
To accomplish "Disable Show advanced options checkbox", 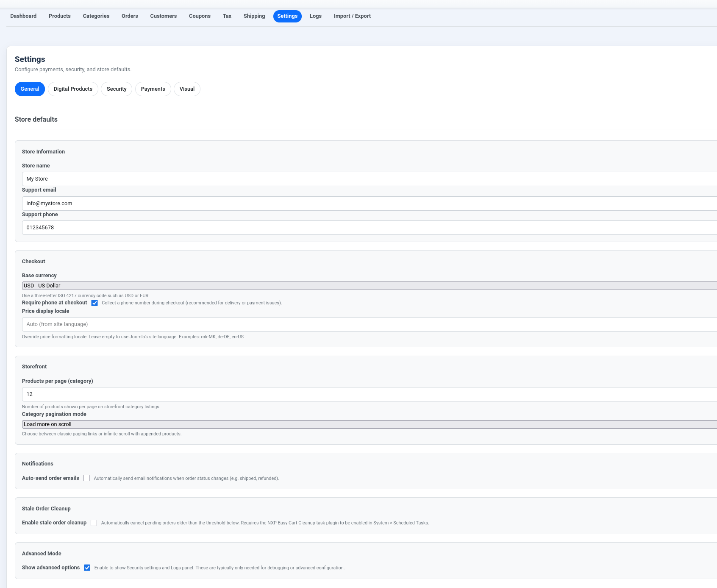I will click(87, 568).
